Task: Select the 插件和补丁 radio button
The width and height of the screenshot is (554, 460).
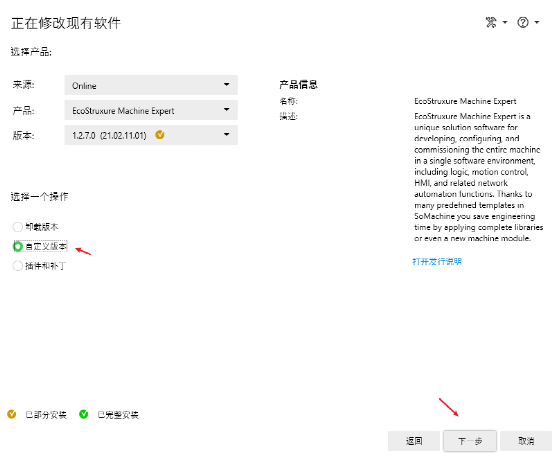Action: [17, 266]
